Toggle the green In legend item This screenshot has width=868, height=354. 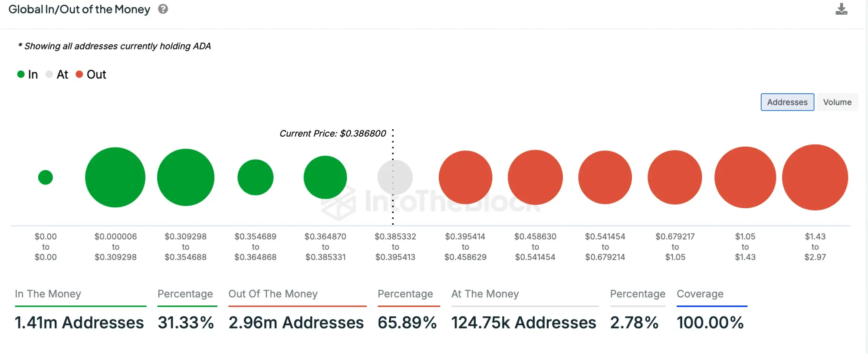coord(27,74)
